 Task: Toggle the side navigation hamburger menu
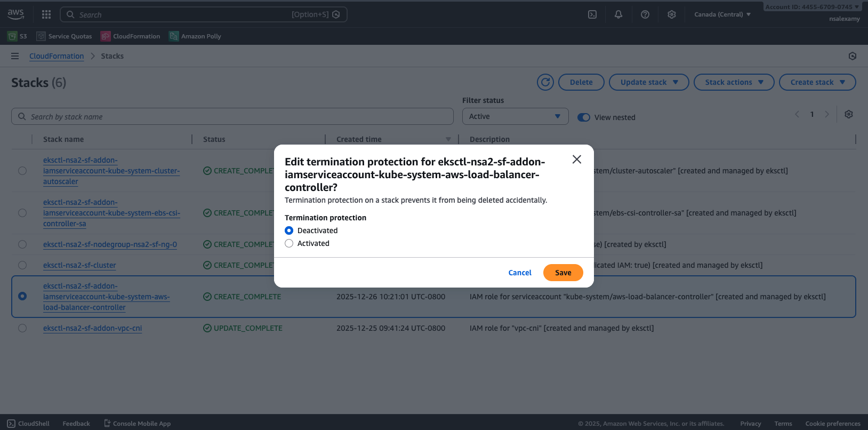[x=15, y=56]
